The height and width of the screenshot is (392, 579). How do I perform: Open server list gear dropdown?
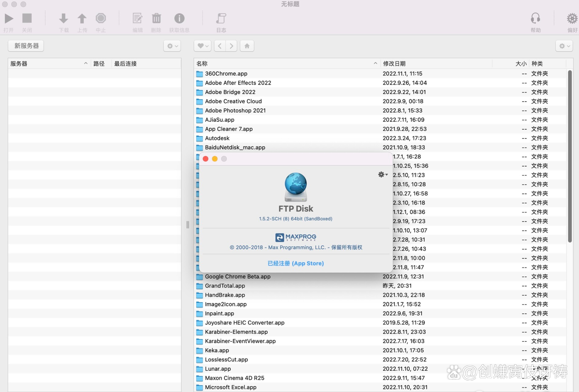[172, 46]
